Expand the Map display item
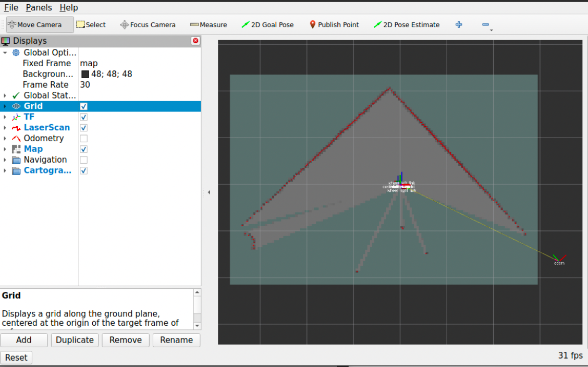588x367 pixels. (x=5, y=149)
